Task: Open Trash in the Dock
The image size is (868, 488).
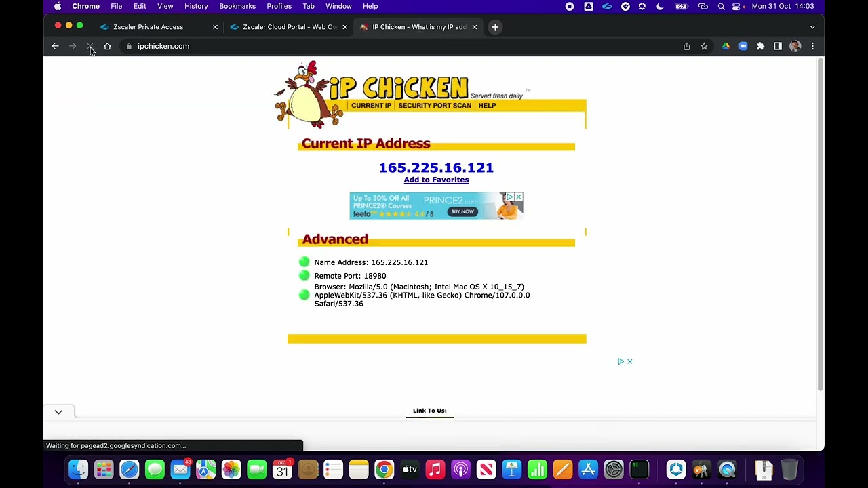Action: point(790,469)
